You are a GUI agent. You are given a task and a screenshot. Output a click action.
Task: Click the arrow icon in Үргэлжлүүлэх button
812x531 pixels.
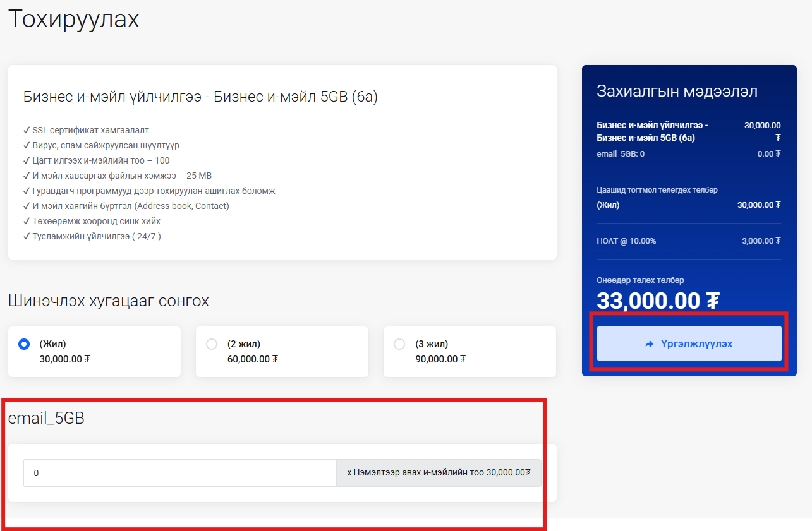pos(649,344)
